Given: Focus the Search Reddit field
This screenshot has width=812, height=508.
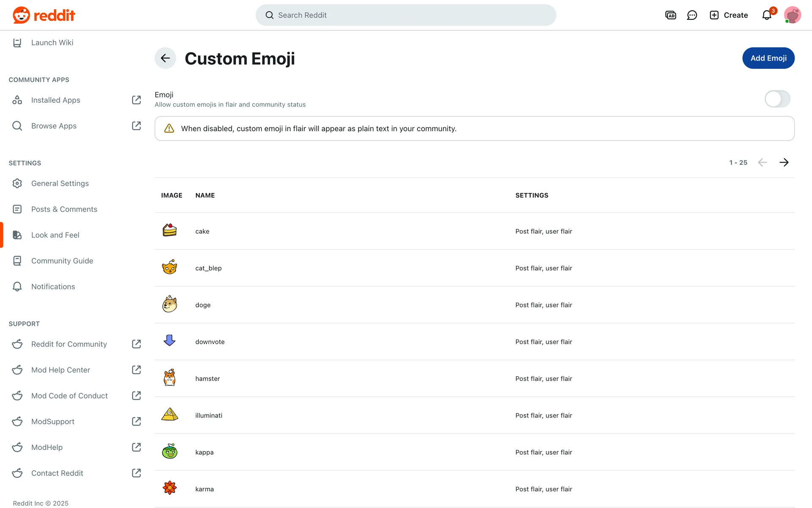Looking at the screenshot, I should pos(405,15).
